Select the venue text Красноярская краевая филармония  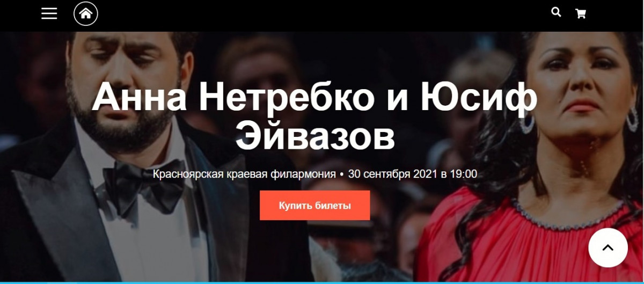[x=244, y=174]
